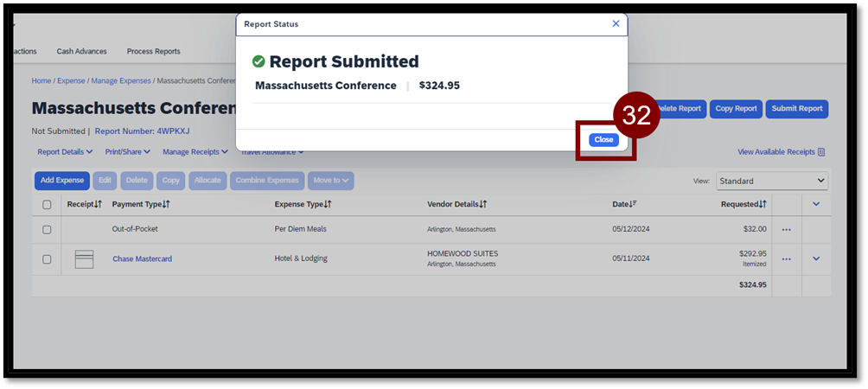Close the Report Status dialog with X icon
Screen dimensions: 868x389
[x=616, y=24]
